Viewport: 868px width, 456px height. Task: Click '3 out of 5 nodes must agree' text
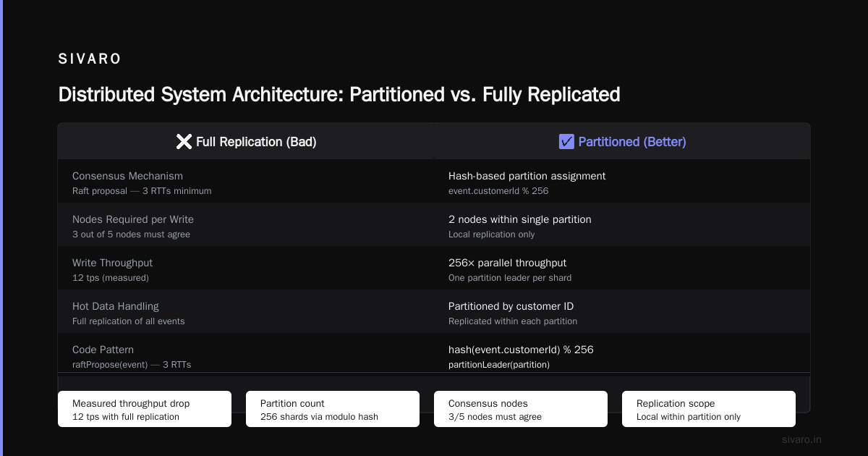coord(131,235)
